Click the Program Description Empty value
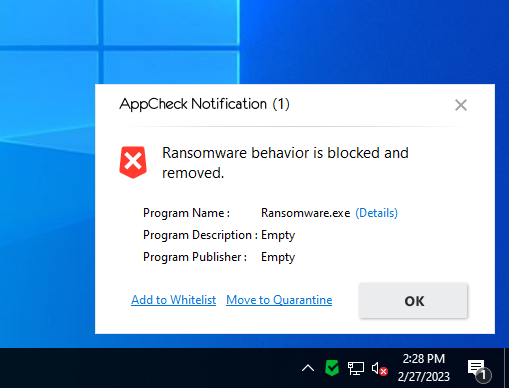This screenshot has width=509, height=388. [278, 235]
